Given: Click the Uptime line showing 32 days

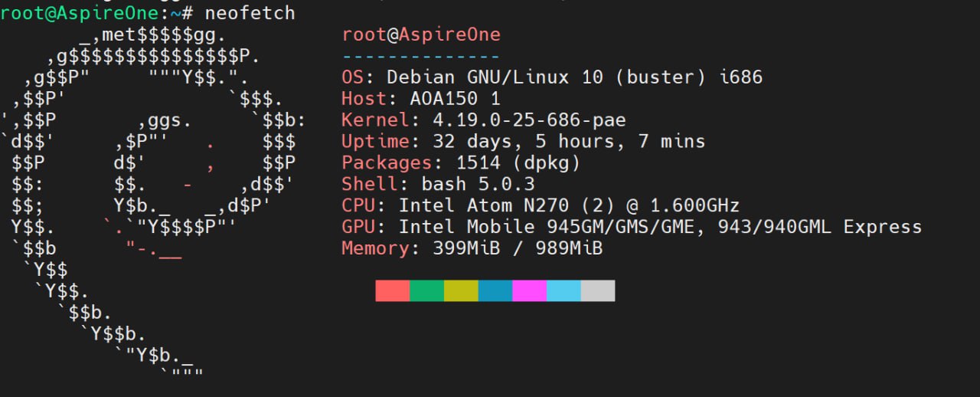Looking at the screenshot, I should (x=524, y=142).
